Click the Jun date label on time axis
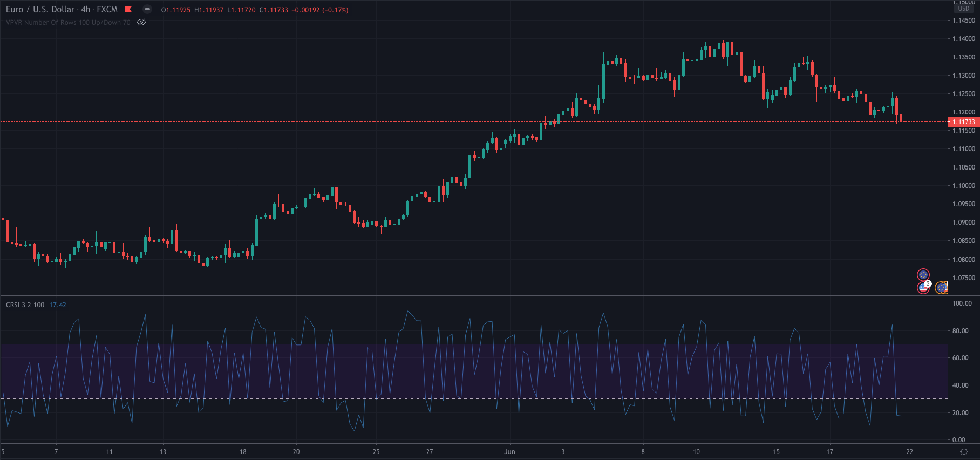Viewport: 980px width, 460px height. click(509, 452)
